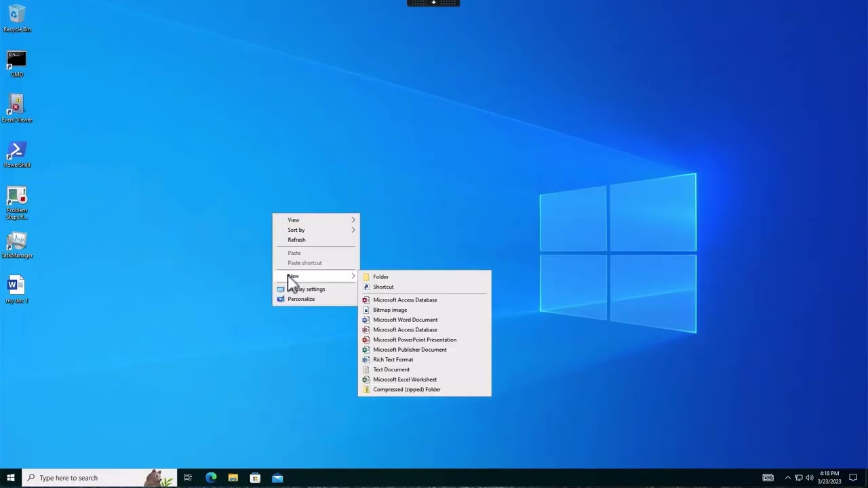This screenshot has height=488, width=868.
Task: Open the Mail app from the taskbar
Action: point(277,478)
